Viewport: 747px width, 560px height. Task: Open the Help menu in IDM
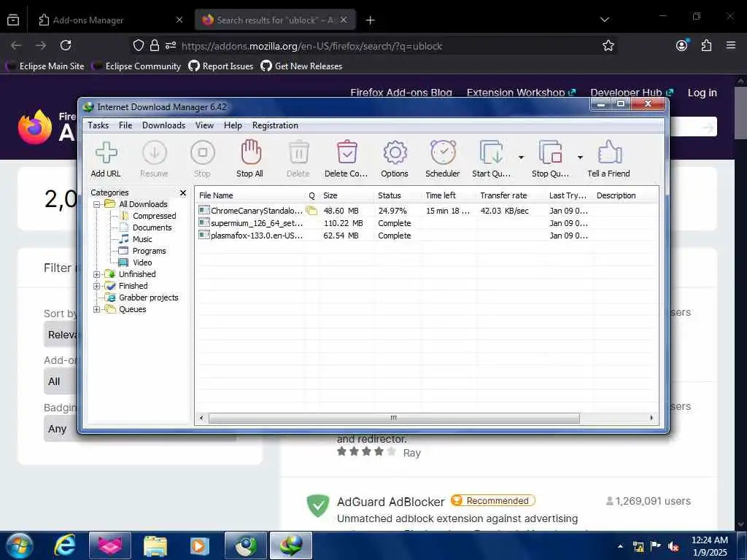[233, 125]
